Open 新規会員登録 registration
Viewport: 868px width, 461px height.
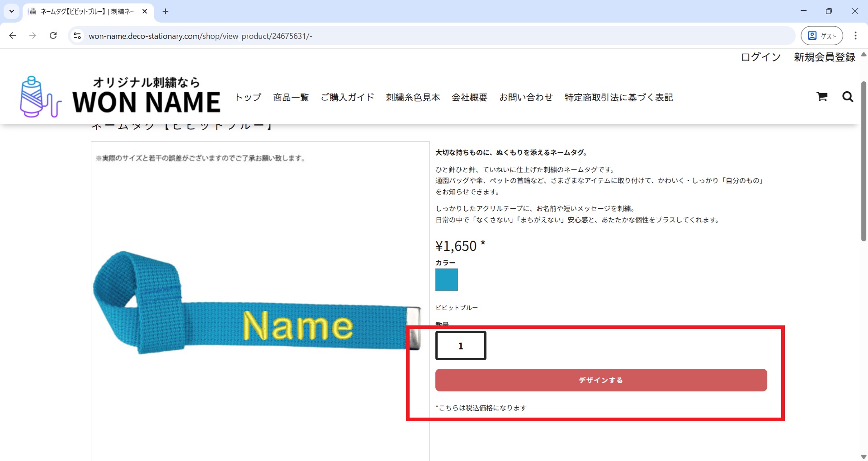click(x=825, y=57)
